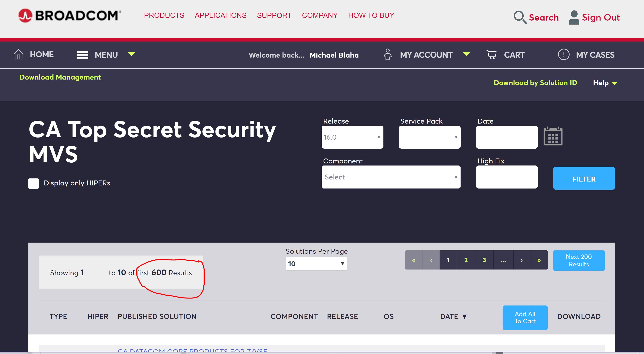This screenshot has height=354, width=644.
Task: Open the PRODUCTS menu
Action: (164, 15)
